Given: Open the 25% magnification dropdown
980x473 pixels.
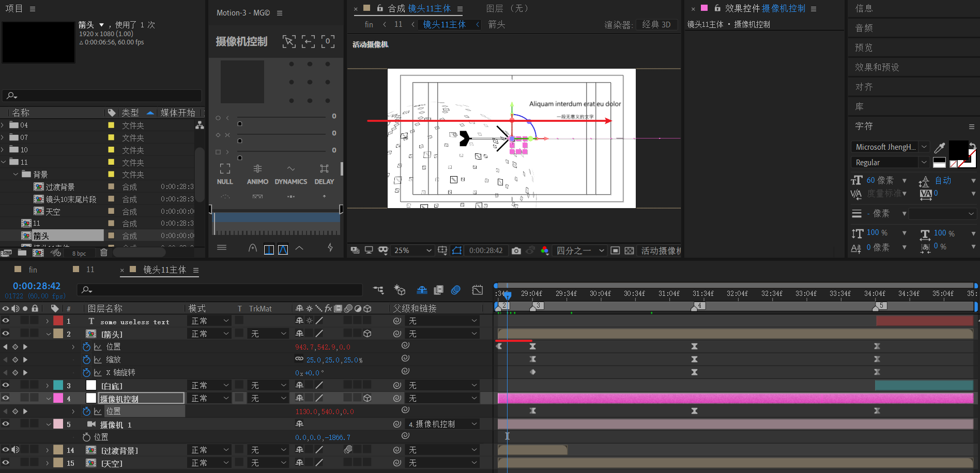Looking at the screenshot, I should click(412, 250).
